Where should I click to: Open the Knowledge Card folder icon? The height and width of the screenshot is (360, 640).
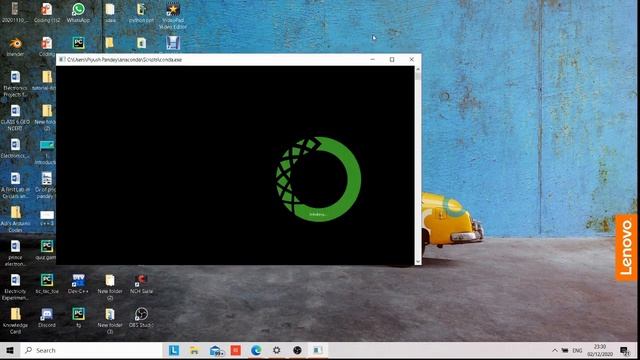[x=15, y=321]
